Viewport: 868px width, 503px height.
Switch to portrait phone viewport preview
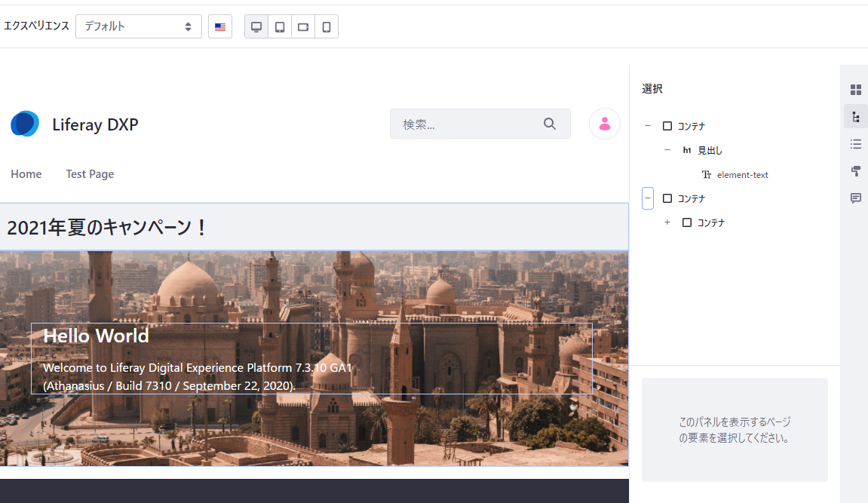[327, 26]
